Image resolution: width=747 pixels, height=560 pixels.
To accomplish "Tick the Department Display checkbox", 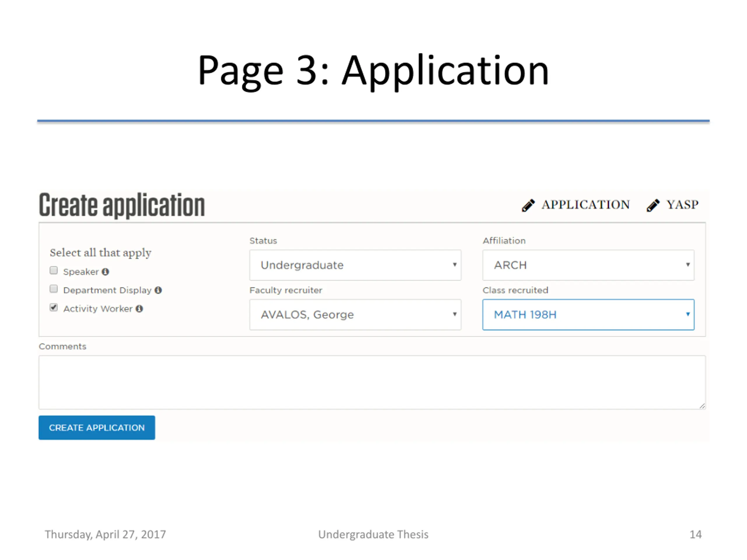I will (54, 289).
